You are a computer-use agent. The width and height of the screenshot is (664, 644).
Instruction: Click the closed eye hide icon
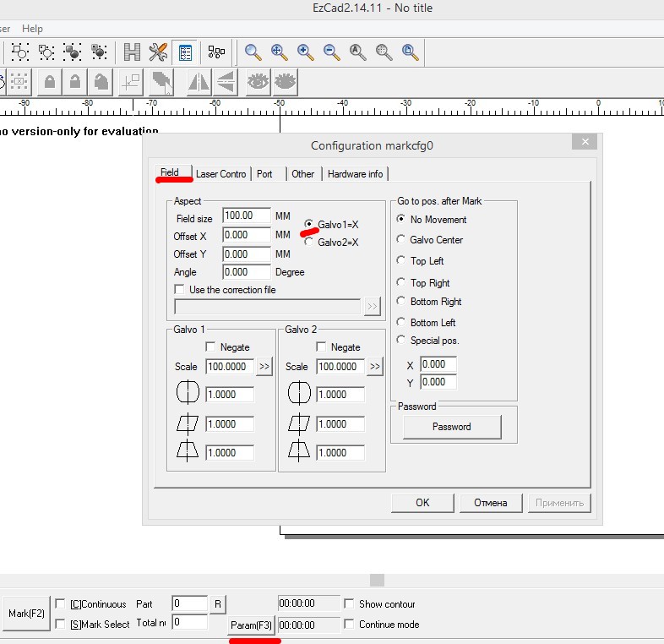[x=285, y=82]
